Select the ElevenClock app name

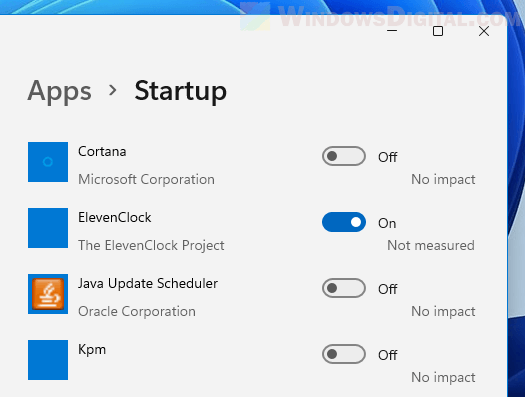(115, 218)
